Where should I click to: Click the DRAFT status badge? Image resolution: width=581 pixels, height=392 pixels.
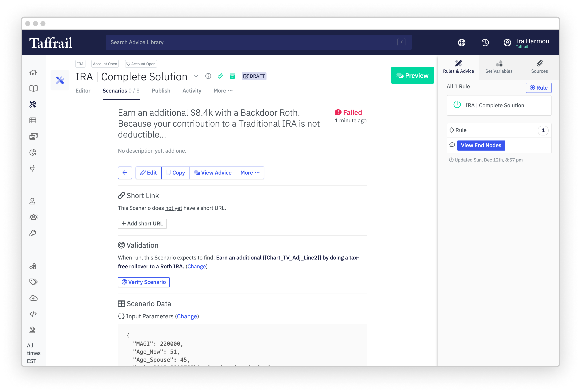254,76
